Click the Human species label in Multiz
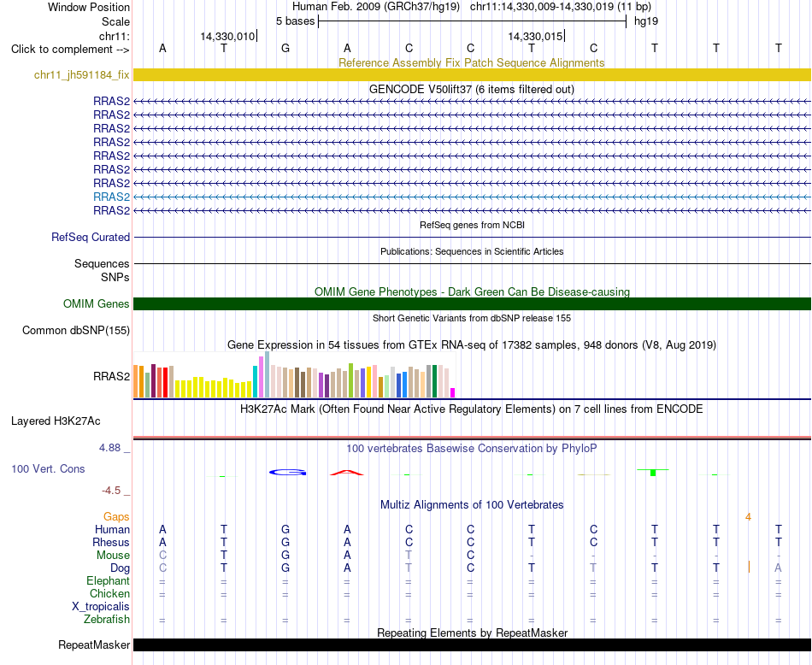This screenshot has width=812, height=665. pos(112,529)
